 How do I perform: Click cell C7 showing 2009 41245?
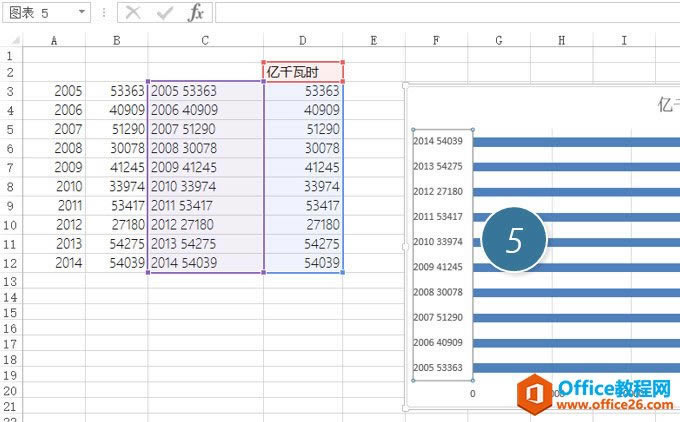(205, 167)
